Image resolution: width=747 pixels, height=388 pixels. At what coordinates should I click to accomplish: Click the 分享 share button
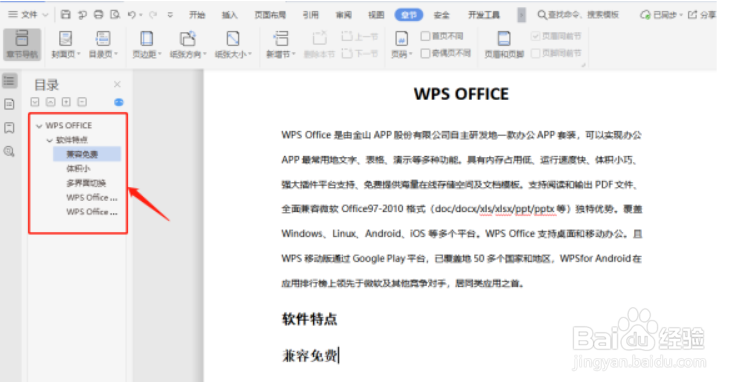click(702, 15)
